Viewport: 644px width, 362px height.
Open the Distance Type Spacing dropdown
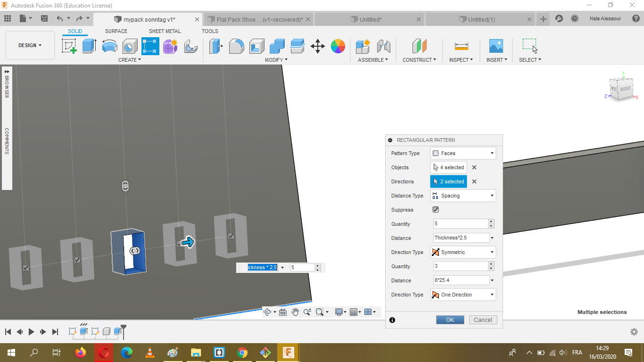[x=463, y=196]
